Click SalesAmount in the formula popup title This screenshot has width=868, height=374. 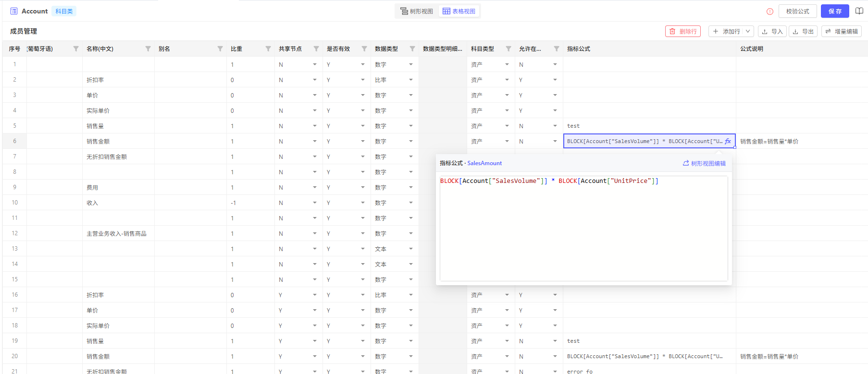pyautogui.click(x=484, y=163)
